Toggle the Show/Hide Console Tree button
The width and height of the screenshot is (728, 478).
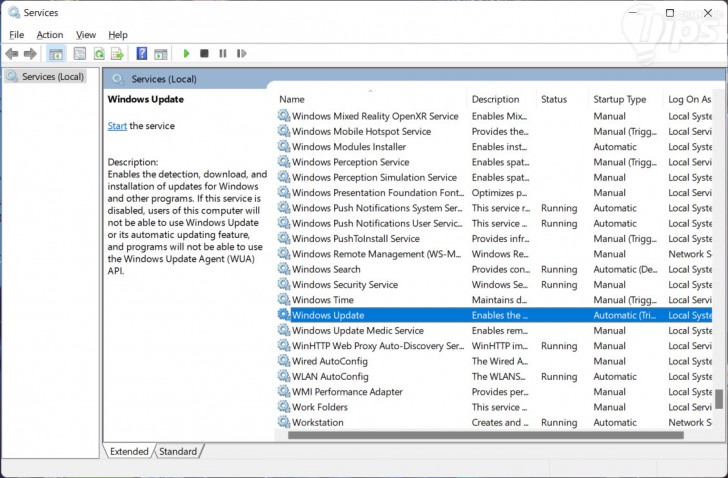56,53
